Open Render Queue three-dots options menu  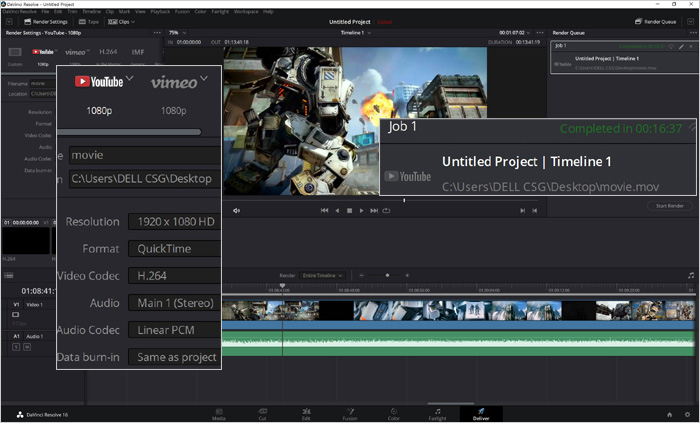coord(693,33)
